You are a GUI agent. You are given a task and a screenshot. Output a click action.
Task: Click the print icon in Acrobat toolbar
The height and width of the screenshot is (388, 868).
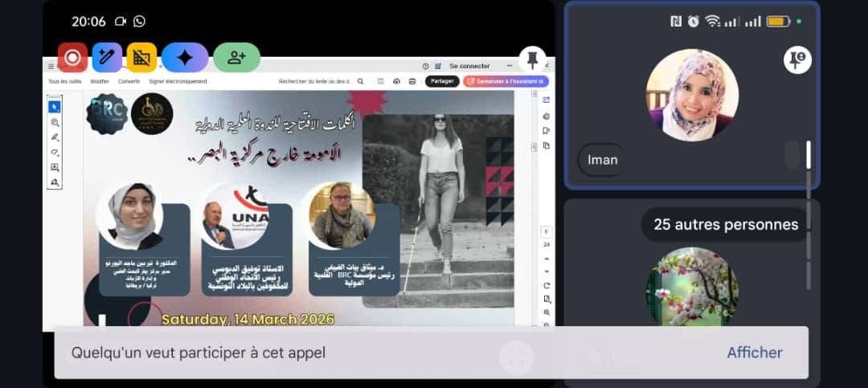point(412,81)
